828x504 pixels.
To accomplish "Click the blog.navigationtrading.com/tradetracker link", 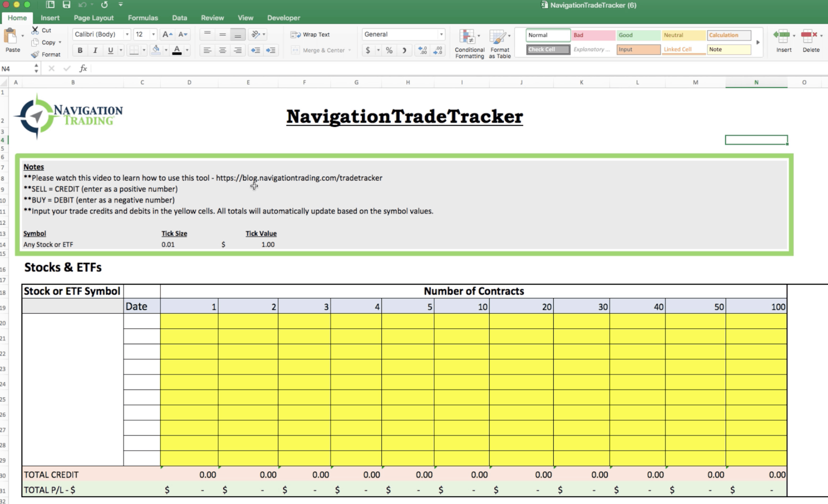I will tap(299, 178).
